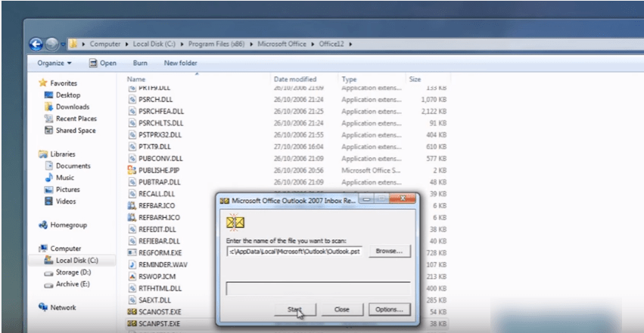Image resolution: width=644 pixels, height=333 pixels.
Task: Select the PUBTRAP.DLL file icon
Action: [132, 182]
